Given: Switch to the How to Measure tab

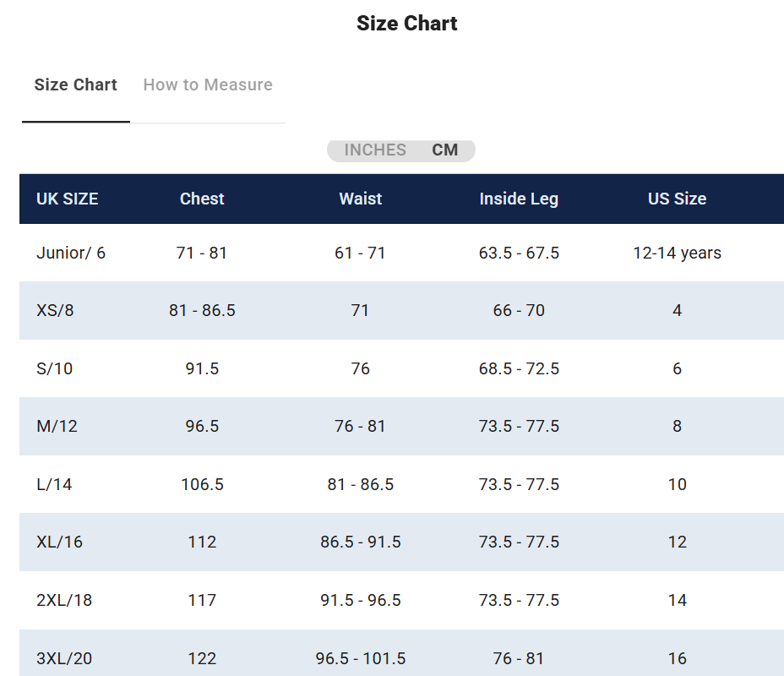Looking at the screenshot, I should [208, 85].
